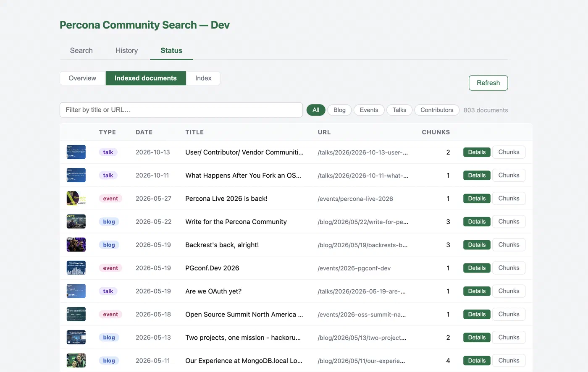This screenshot has height=372, width=588.
Task: Show Chunks for What Happens After You Fork
Action: (509, 175)
